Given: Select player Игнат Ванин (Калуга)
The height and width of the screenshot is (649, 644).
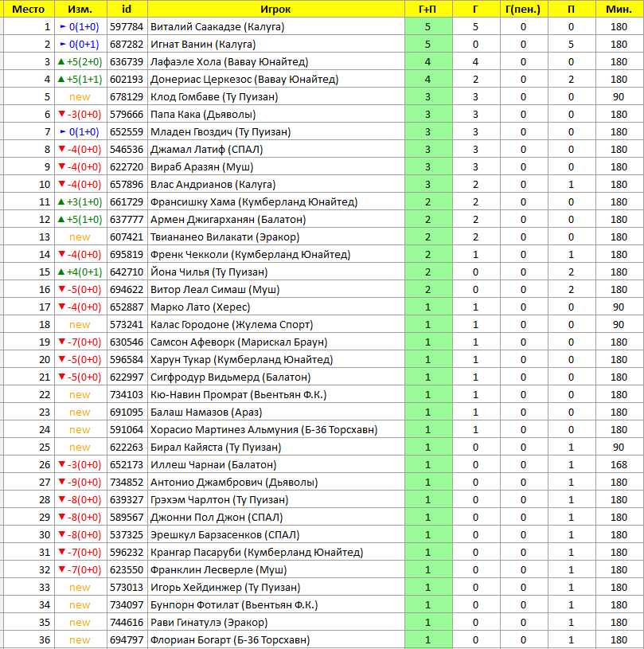Looking at the screenshot, I should tap(203, 45).
